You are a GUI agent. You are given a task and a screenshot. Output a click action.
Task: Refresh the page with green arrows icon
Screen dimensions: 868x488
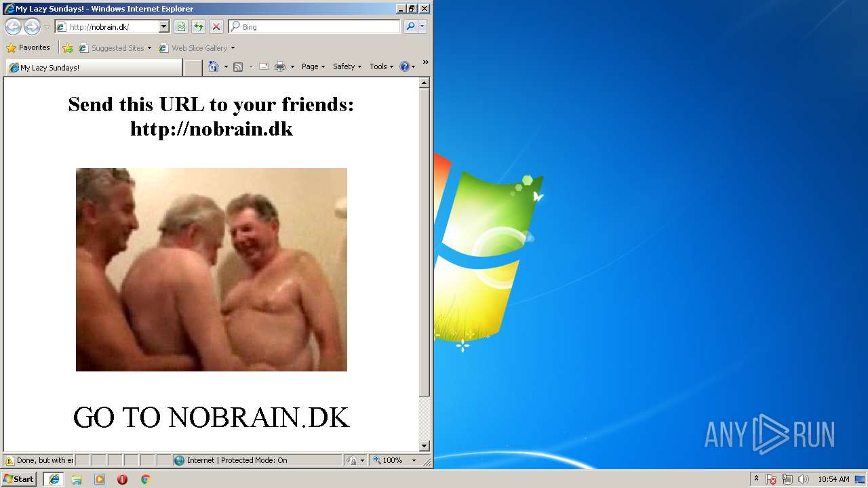pyautogui.click(x=199, y=26)
